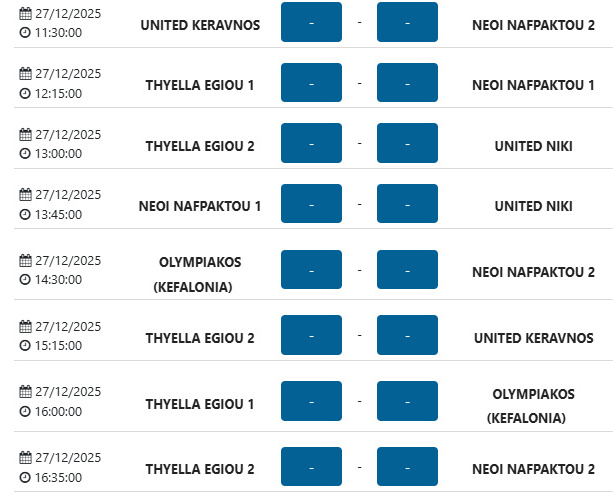Click calendar icon for the 11:30:00 match

coord(25,14)
